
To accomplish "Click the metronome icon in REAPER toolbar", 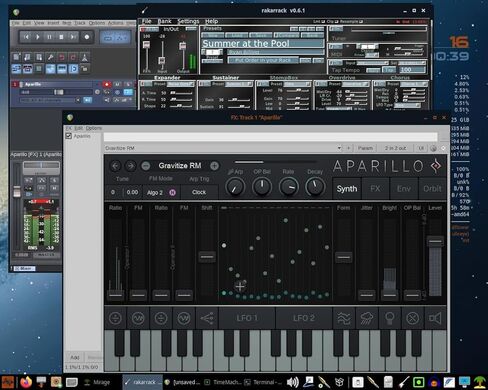I will point(85,57).
